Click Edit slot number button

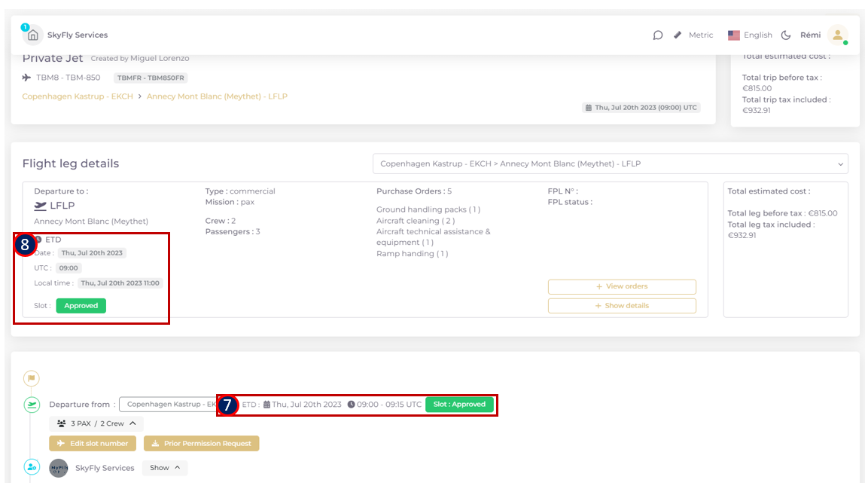(93, 444)
